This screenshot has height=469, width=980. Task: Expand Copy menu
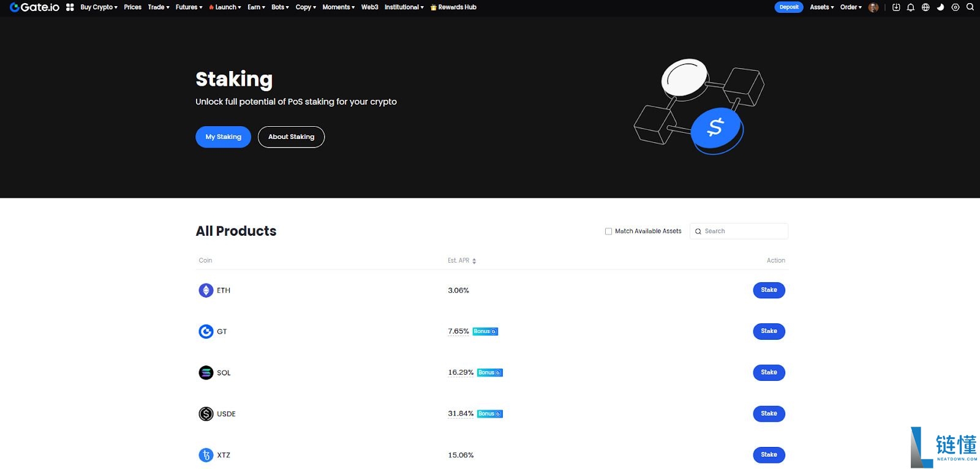click(x=306, y=7)
